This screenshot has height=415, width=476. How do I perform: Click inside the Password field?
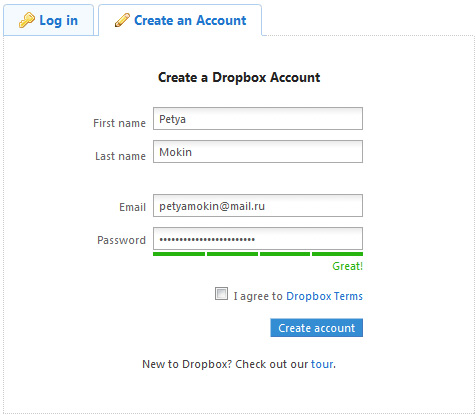coord(258,239)
